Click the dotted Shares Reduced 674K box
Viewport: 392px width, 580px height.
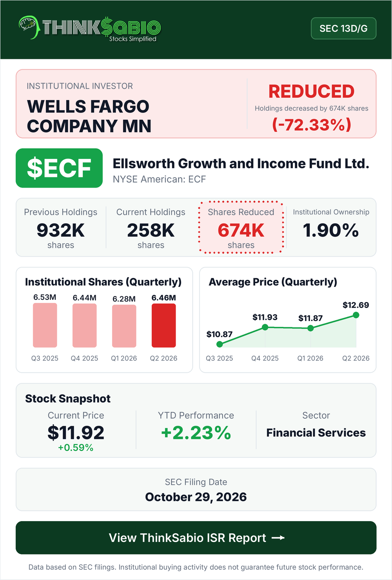click(x=241, y=227)
